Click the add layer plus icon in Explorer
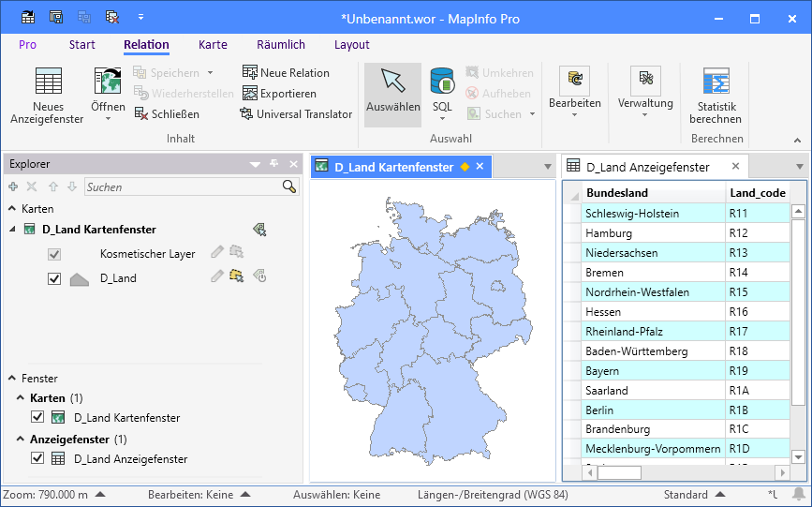 tap(13, 186)
